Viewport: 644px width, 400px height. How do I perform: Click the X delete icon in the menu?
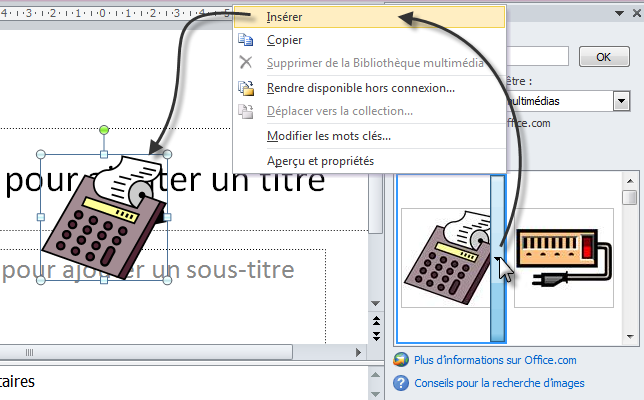tap(246, 62)
